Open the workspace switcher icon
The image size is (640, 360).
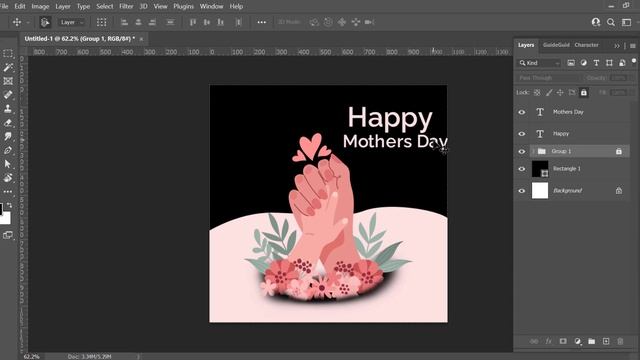pyautogui.click(x=626, y=22)
